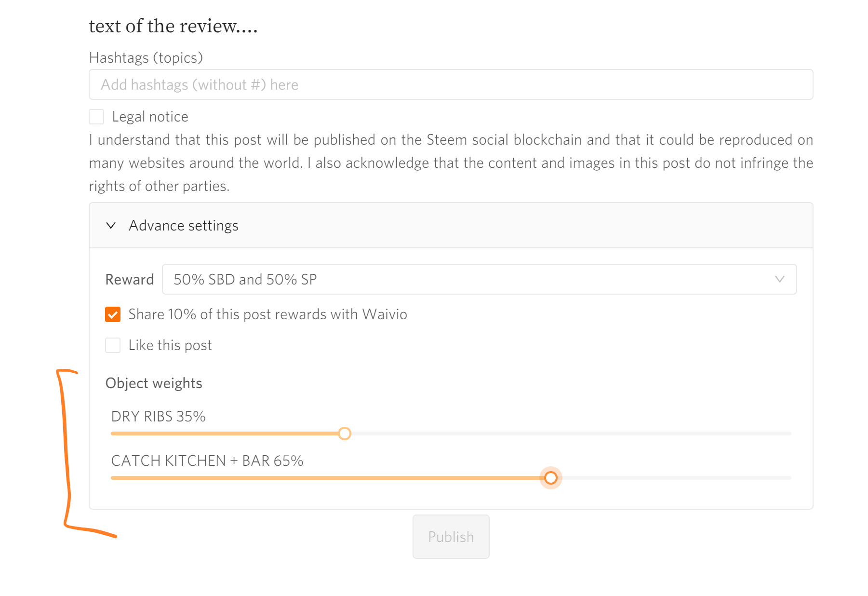Click into the review text body
Image resolution: width=868 pixels, height=596 pixels.
(x=174, y=26)
